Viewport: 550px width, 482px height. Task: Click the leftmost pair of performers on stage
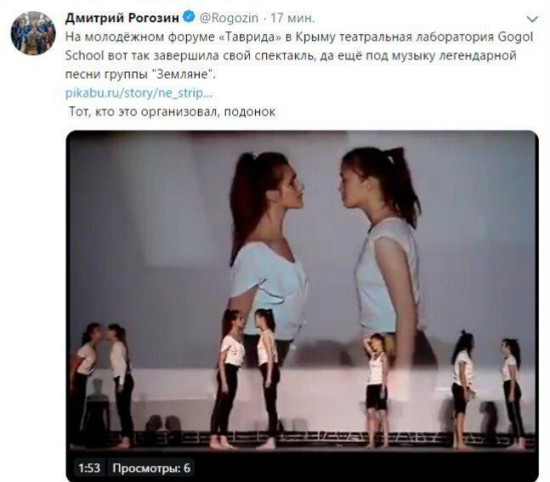102,386
